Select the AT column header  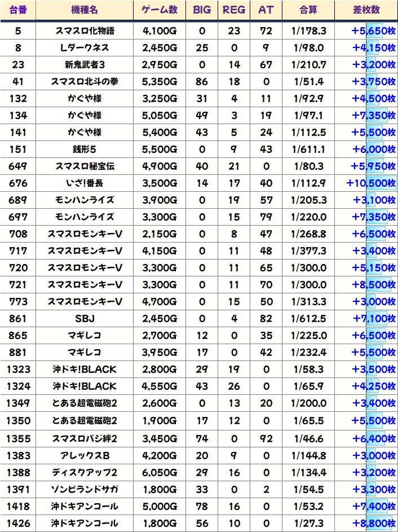(x=265, y=10)
